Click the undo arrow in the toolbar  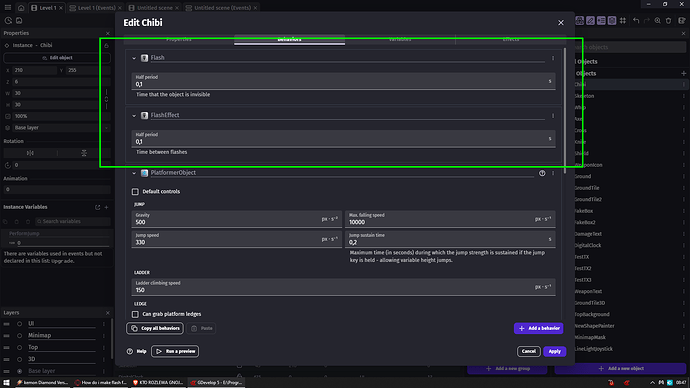point(636,21)
